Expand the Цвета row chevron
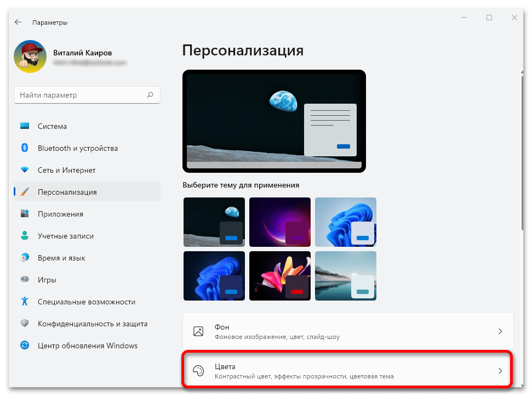Screen dimensions: 532x396 pos(500,371)
